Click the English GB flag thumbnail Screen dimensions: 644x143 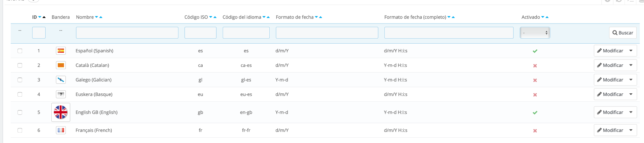[x=61, y=112]
